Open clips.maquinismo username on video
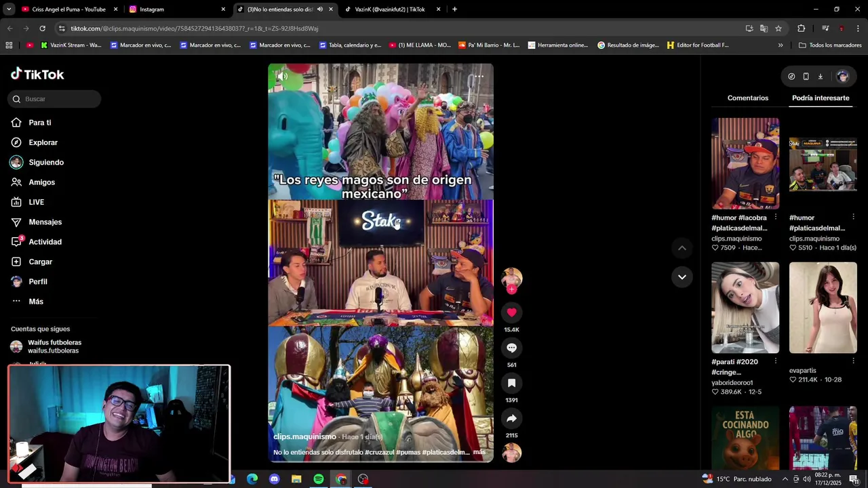The width and height of the screenshot is (868, 488). pyautogui.click(x=304, y=436)
